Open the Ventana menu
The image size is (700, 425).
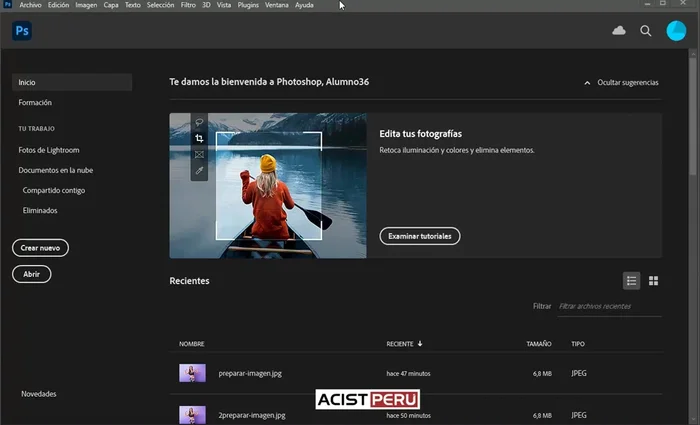coord(277,5)
